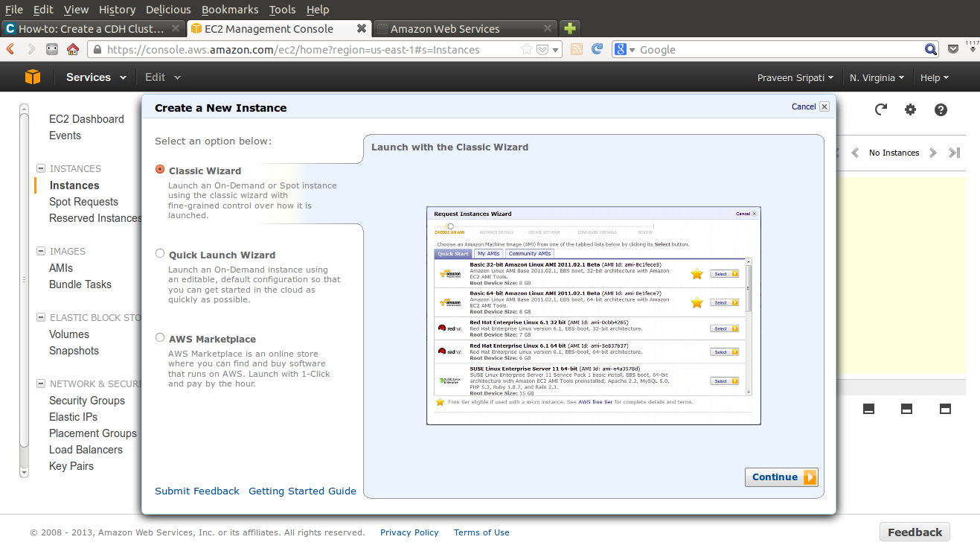Open the Edit dropdown in the AWS bar
This screenshot has width=980, height=554.
pyautogui.click(x=162, y=77)
